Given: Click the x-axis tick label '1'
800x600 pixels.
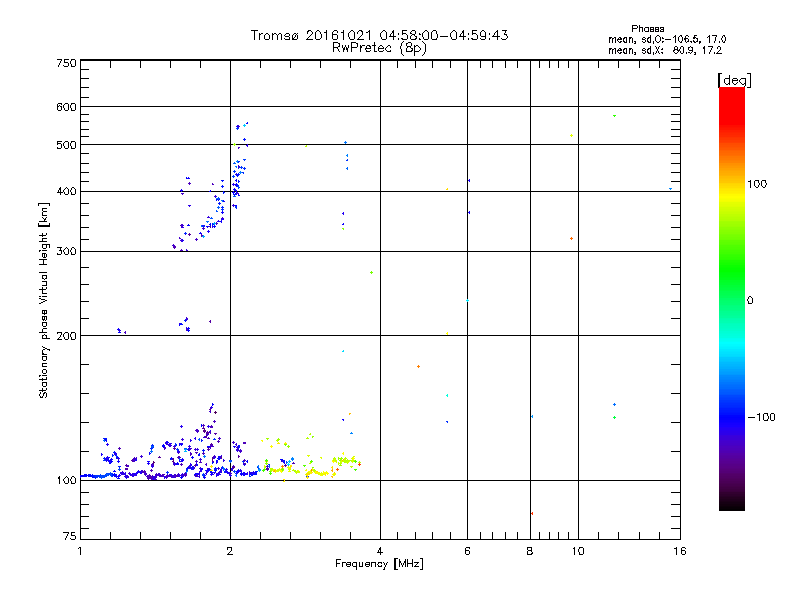Looking at the screenshot, I should click(x=80, y=551).
